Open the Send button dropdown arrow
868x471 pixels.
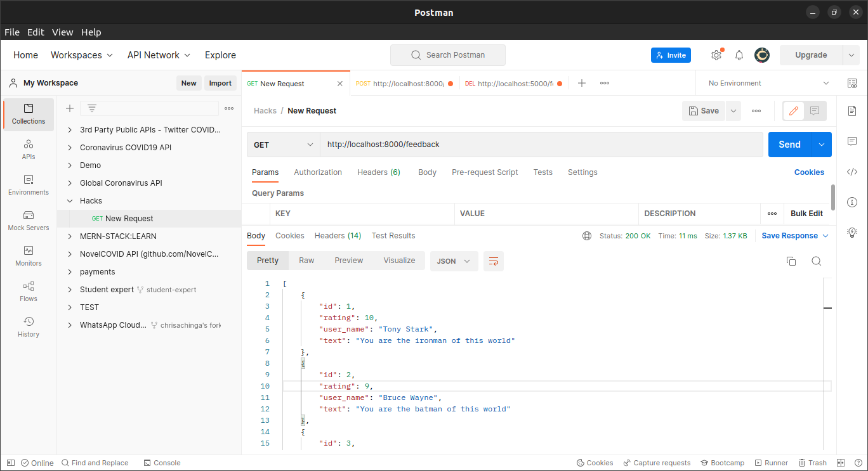tap(822, 145)
